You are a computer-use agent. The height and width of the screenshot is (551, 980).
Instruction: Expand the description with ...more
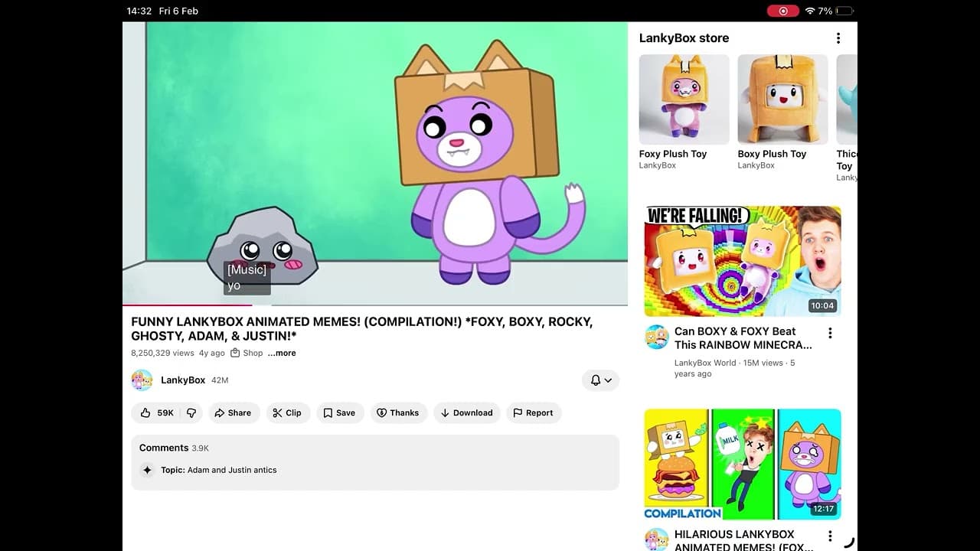[x=282, y=353]
